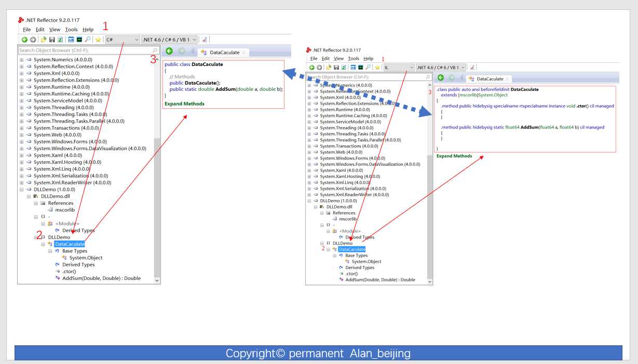638x364 pixels.
Task: Select Derived Types under DataCaculate in C# window
Action: pos(78,264)
